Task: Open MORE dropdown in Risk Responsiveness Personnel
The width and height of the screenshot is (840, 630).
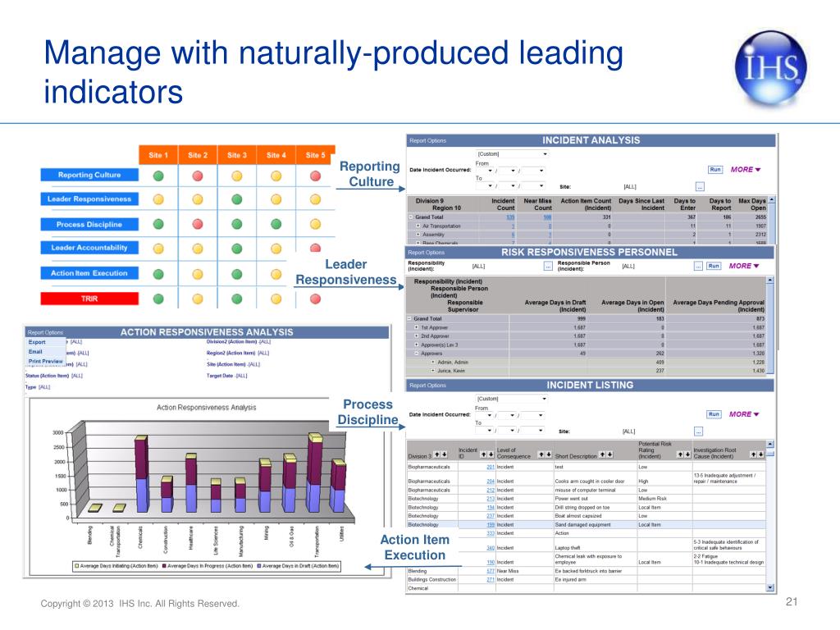Action: click(x=744, y=266)
